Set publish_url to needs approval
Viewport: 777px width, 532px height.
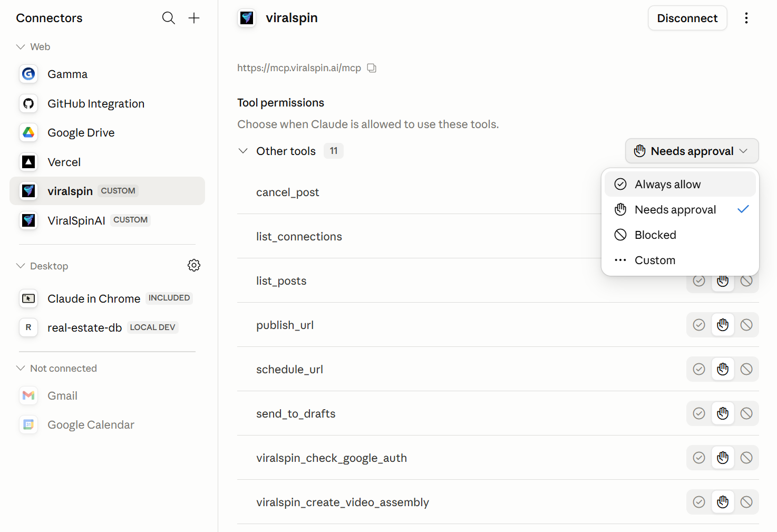pos(723,325)
